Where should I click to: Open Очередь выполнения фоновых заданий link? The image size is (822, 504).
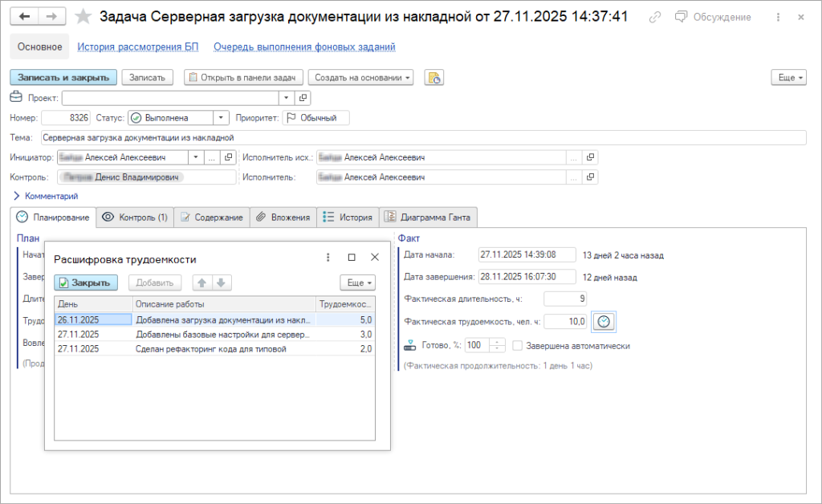tap(304, 47)
